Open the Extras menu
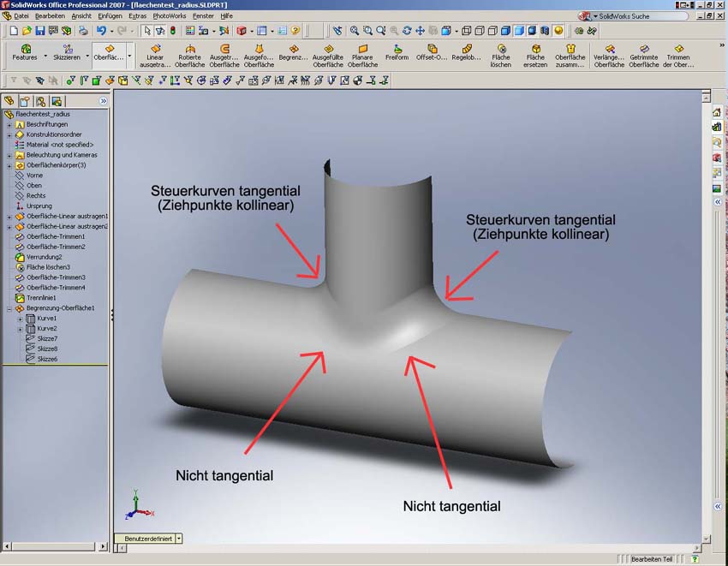This screenshot has width=728, height=566. pyautogui.click(x=137, y=15)
